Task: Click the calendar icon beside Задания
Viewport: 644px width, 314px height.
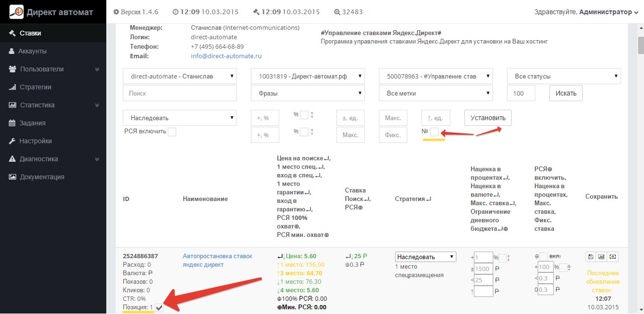Action: [x=12, y=123]
